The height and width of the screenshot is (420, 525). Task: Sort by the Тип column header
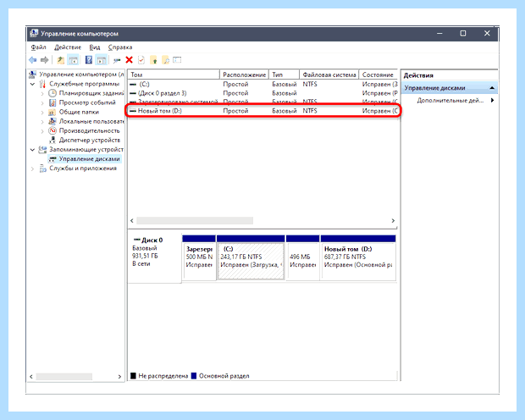coord(284,75)
